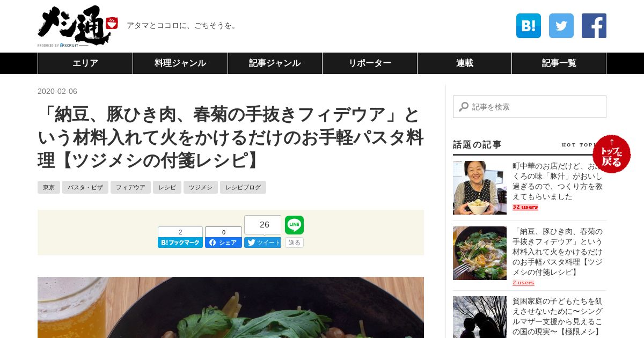Open the 記事ジャンル navigation menu

click(275, 63)
